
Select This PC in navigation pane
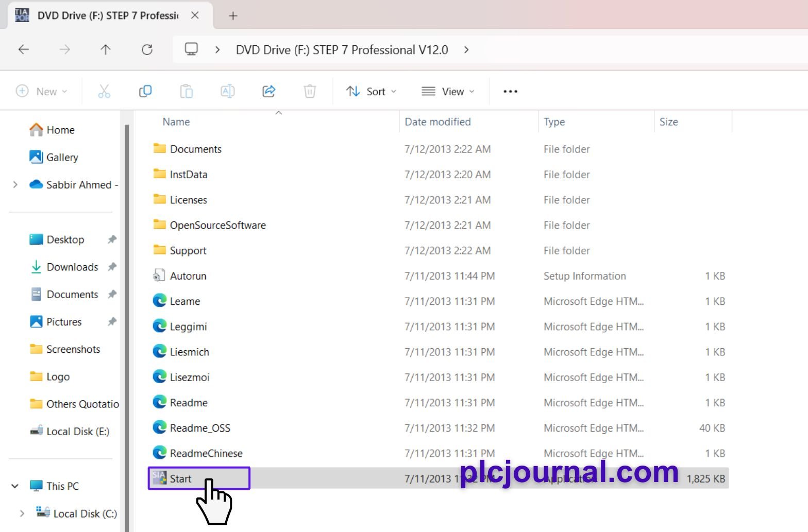54,486
